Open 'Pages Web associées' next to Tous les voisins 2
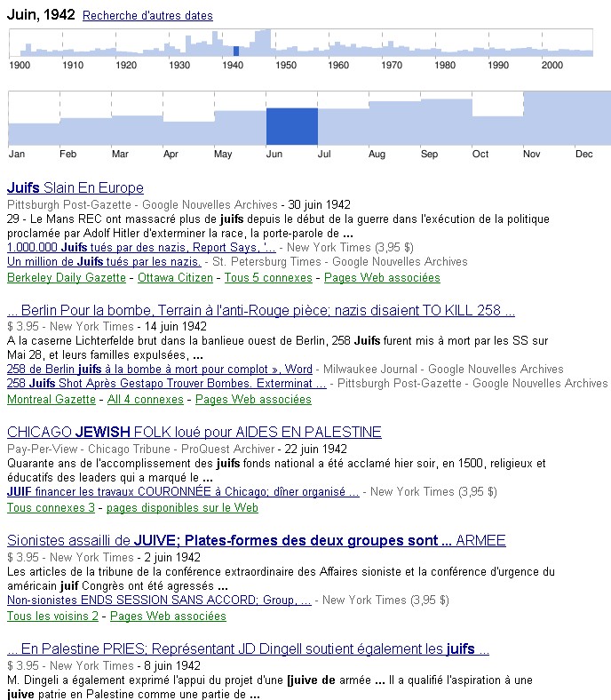The height and width of the screenshot is (700, 611). 168,616
